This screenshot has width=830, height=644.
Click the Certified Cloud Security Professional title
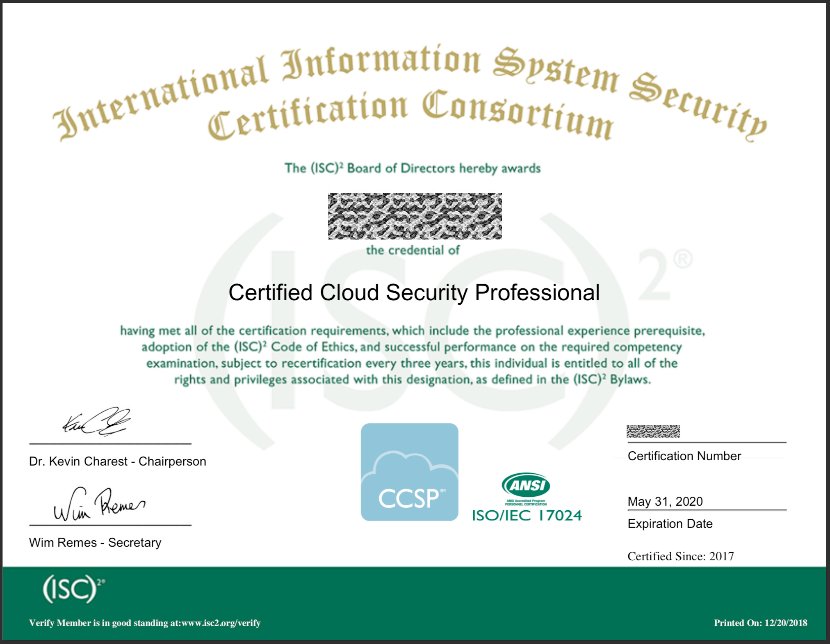pos(414,292)
